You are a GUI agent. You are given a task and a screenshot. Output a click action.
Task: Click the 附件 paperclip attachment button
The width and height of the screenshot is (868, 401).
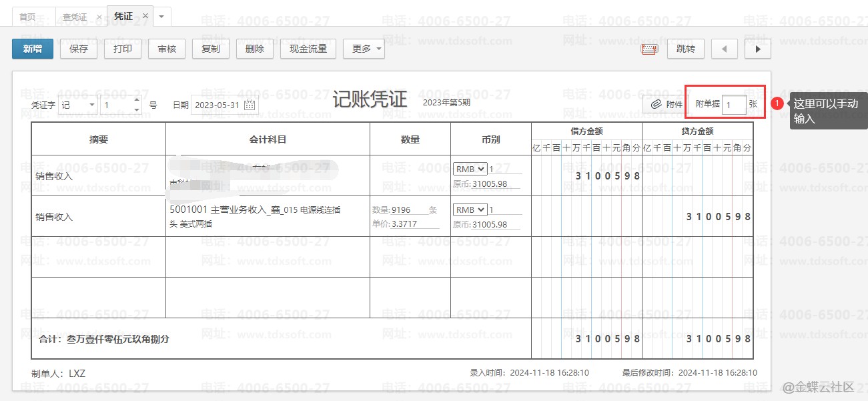coord(667,104)
